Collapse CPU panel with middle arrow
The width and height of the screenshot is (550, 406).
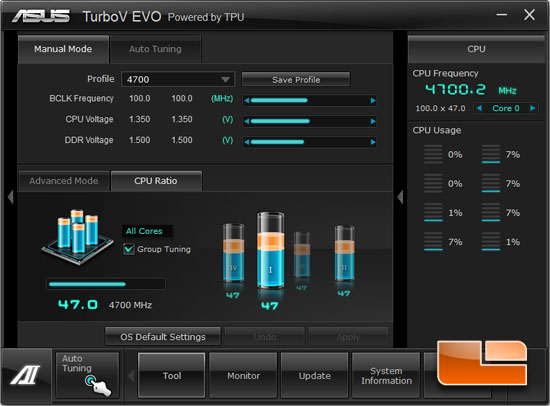coord(400,197)
